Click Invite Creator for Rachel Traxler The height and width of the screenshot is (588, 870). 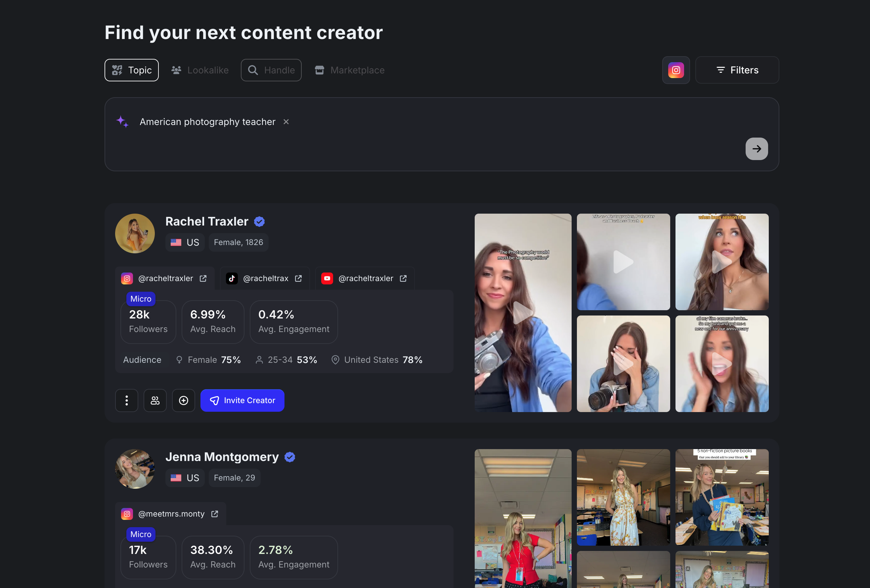242,400
